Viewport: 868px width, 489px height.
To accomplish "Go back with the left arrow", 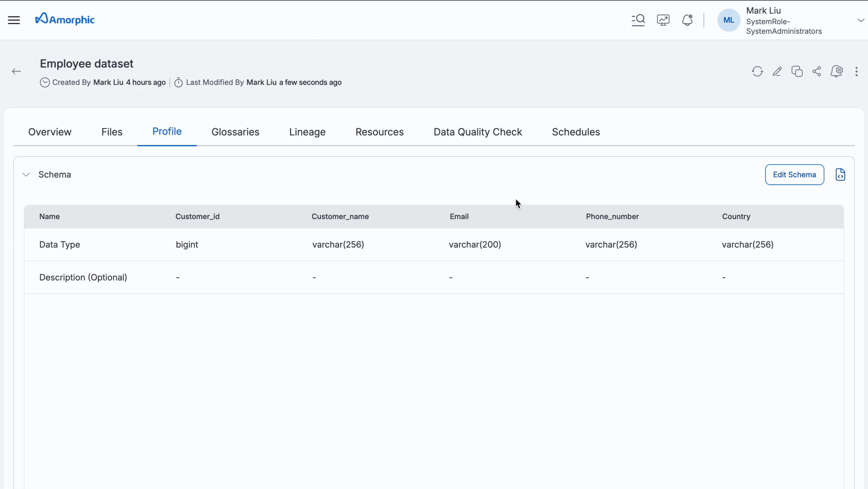I will click(x=17, y=71).
